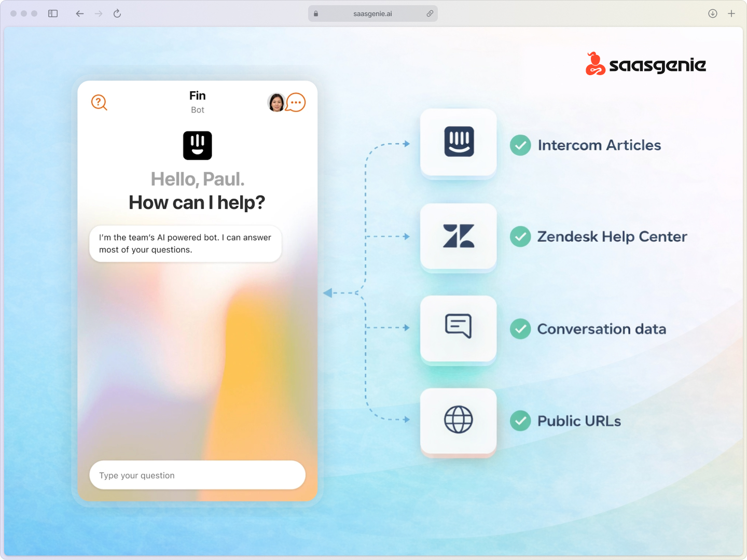Click the 'Bot' subtitle under Fin
This screenshot has width=747, height=560.
point(198,110)
